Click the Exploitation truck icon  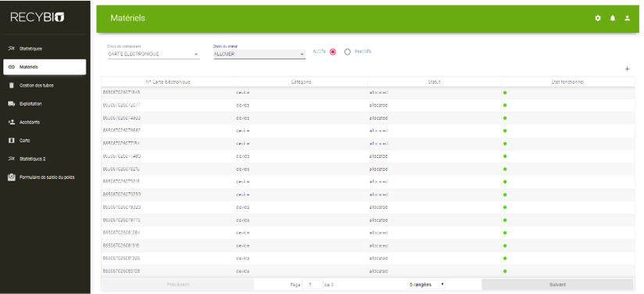click(12, 104)
